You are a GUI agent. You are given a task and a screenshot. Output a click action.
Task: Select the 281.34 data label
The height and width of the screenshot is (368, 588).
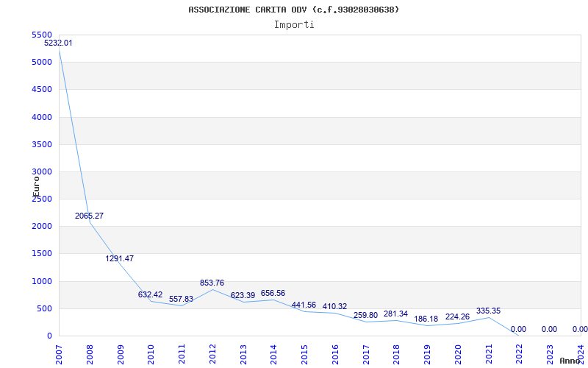pos(395,314)
